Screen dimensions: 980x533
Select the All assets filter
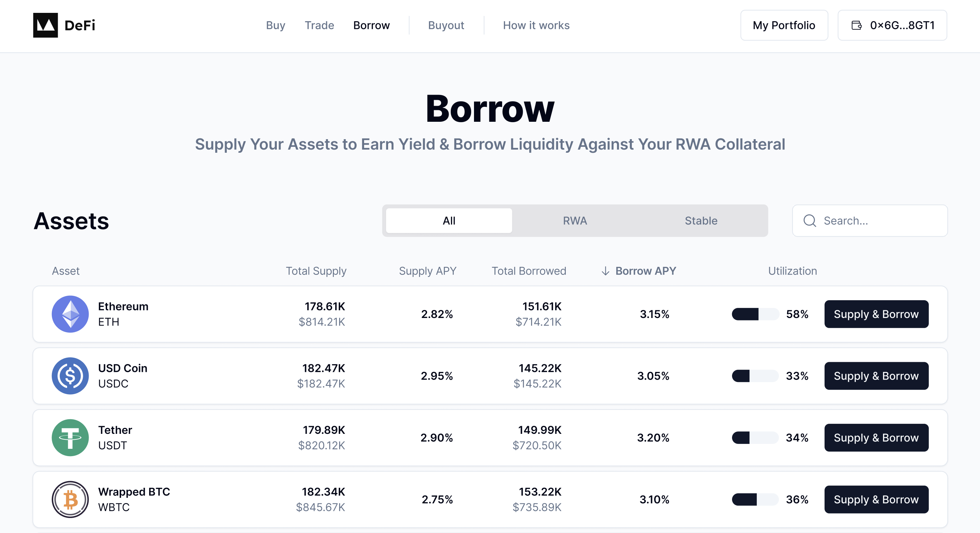tap(449, 221)
